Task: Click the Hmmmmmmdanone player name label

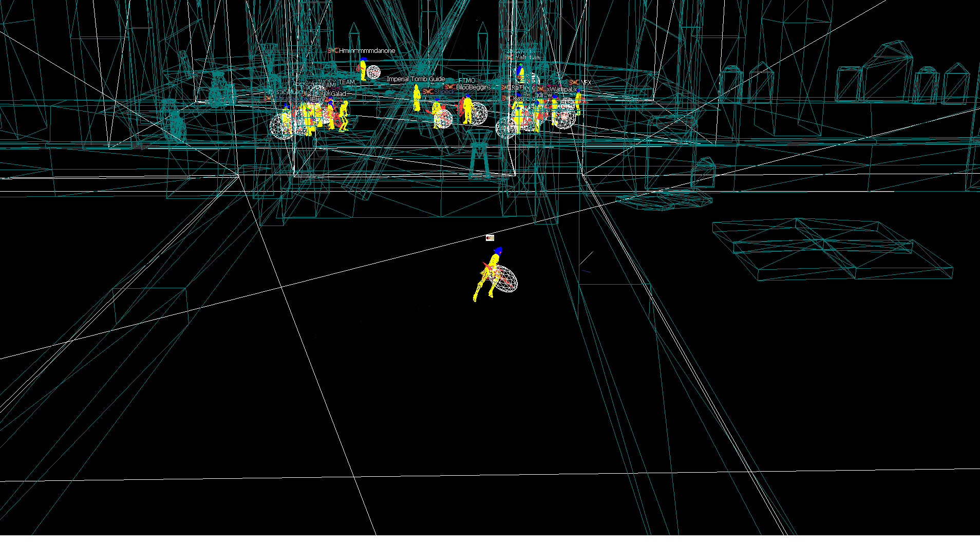Action: (x=367, y=51)
